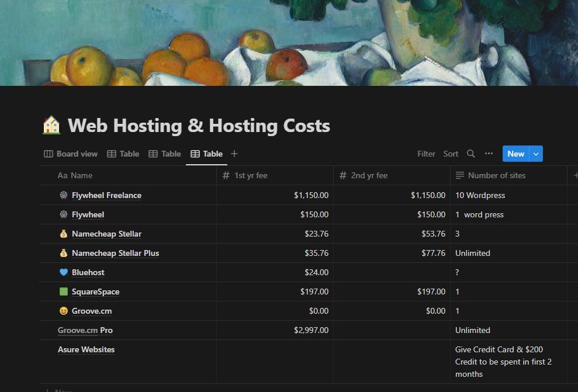Switch to the second Table tab

pyautogui.click(x=165, y=154)
